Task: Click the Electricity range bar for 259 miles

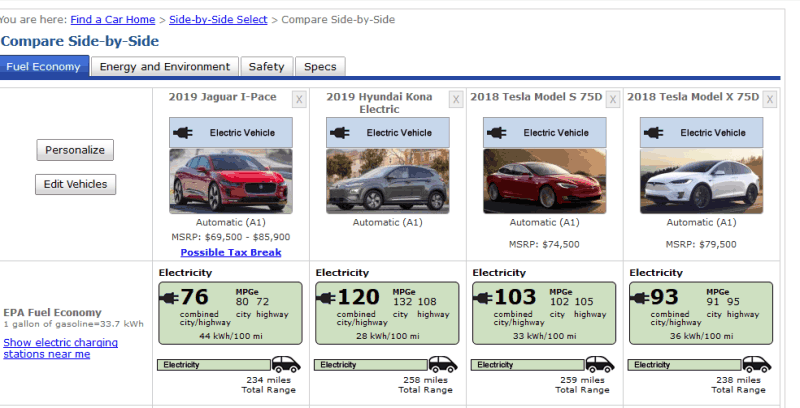Action: (528, 365)
